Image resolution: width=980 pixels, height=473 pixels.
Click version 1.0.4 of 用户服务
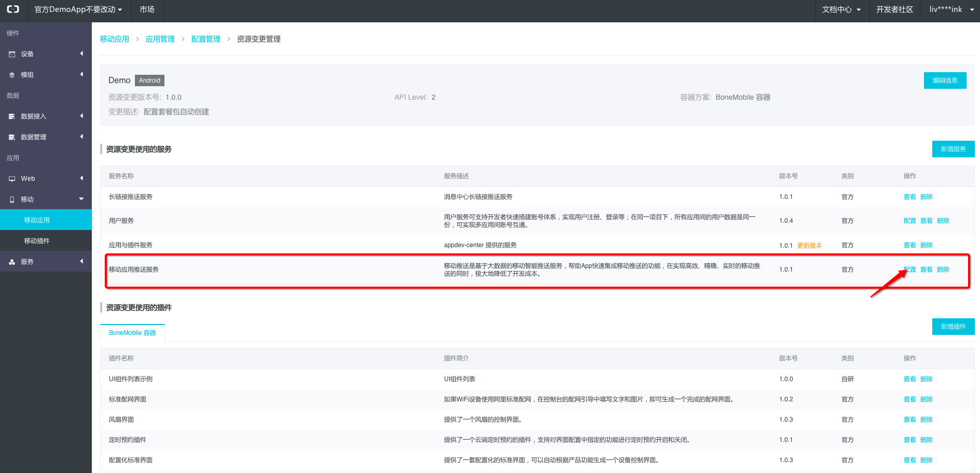[x=786, y=221]
